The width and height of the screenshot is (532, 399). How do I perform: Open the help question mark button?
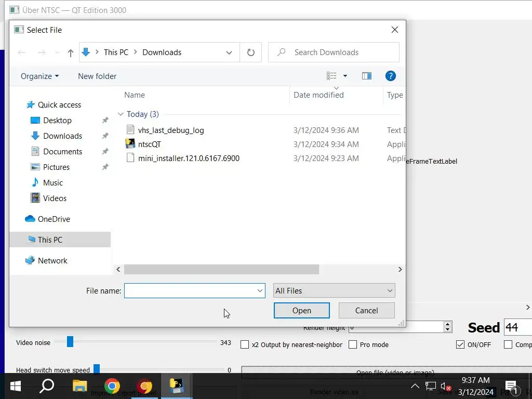pyautogui.click(x=391, y=76)
